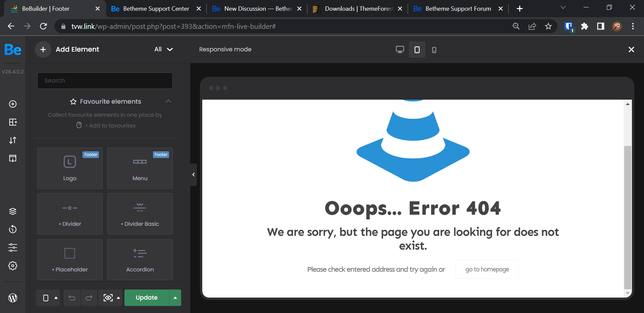Open the browser profile avatar
The width and height of the screenshot is (644, 313).
click(x=617, y=26)
